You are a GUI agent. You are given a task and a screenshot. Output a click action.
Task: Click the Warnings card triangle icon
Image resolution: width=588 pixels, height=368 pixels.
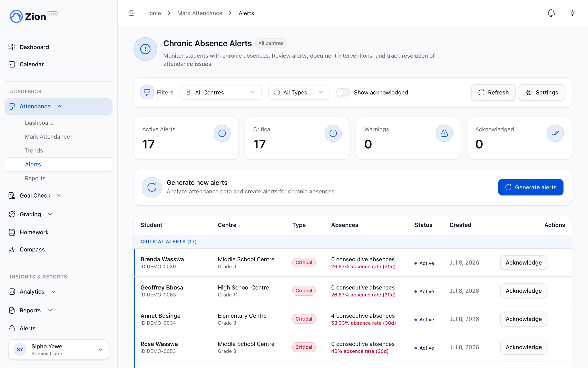point(444,133)
